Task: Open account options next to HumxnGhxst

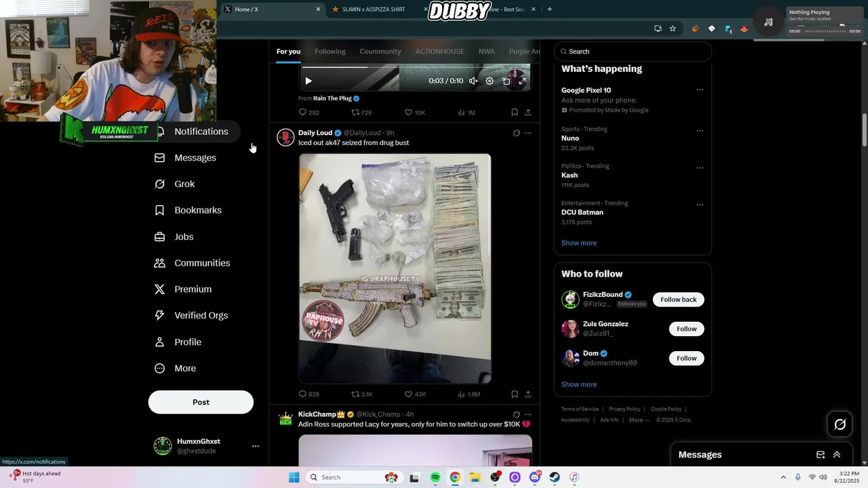Action: pyautogui.click(x=256, y=446)
